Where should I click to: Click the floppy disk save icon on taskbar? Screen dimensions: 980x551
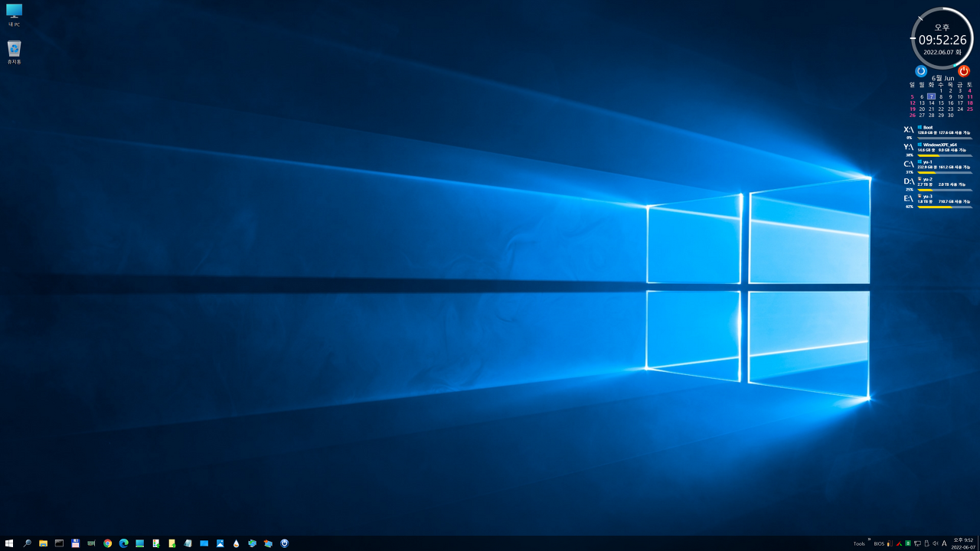(x=75, y=543)
